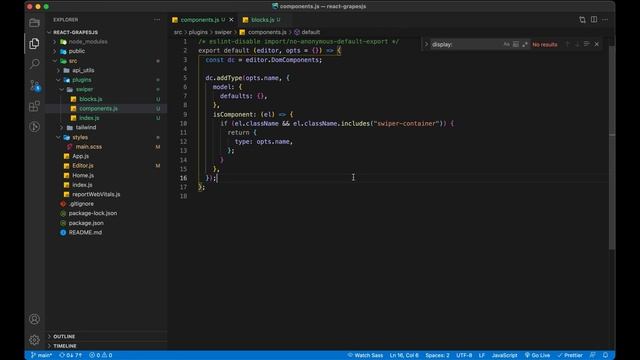This screenshot has height=360, width=640.
Task: Click the Prettier status bar item
Action: pyautogui.click(x=570, y=355)
